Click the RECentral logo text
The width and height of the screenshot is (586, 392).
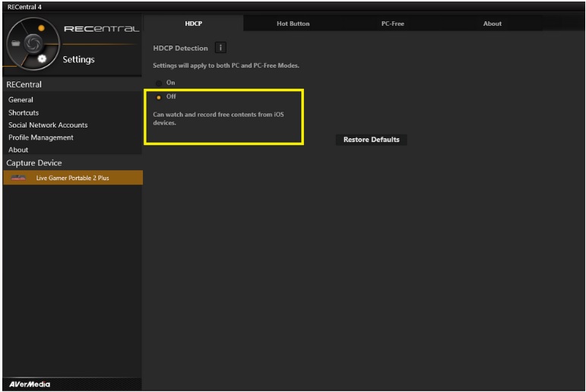[101, 29]
